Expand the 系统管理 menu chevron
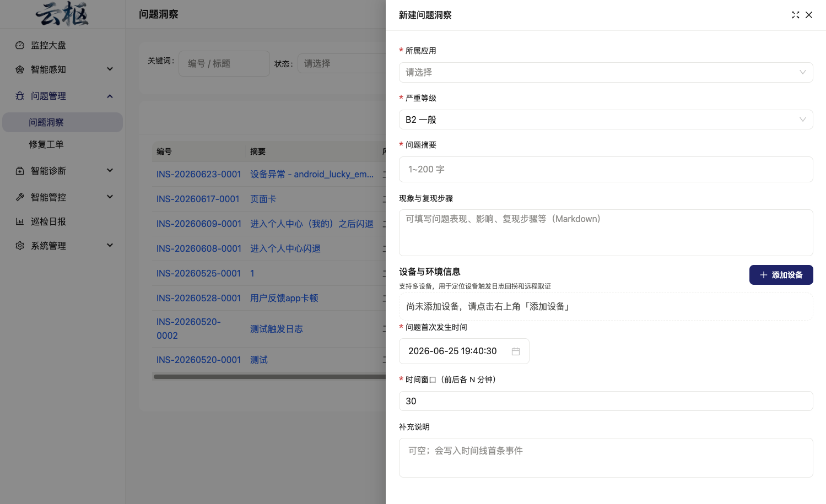Screen dimensions: 826x504 (x=110, y=245)
